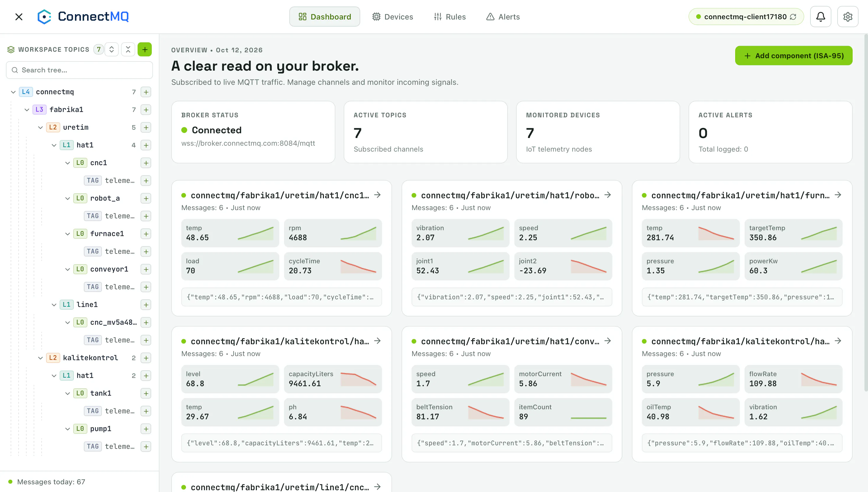Screen dimensions: 868x492
Task: Click the ConnectMQ logo
Action: click(83, 17)
